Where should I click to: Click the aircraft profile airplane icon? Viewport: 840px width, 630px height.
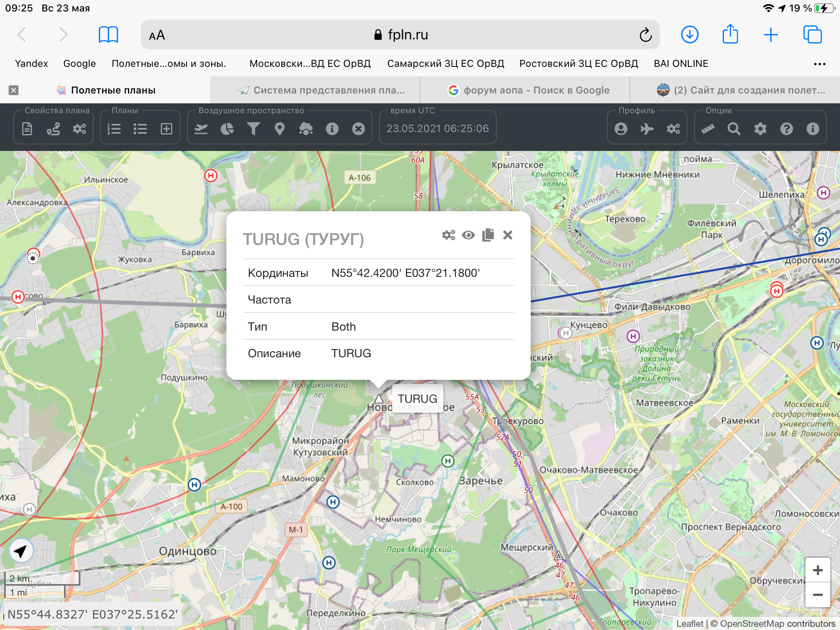(x=647, y=129)
